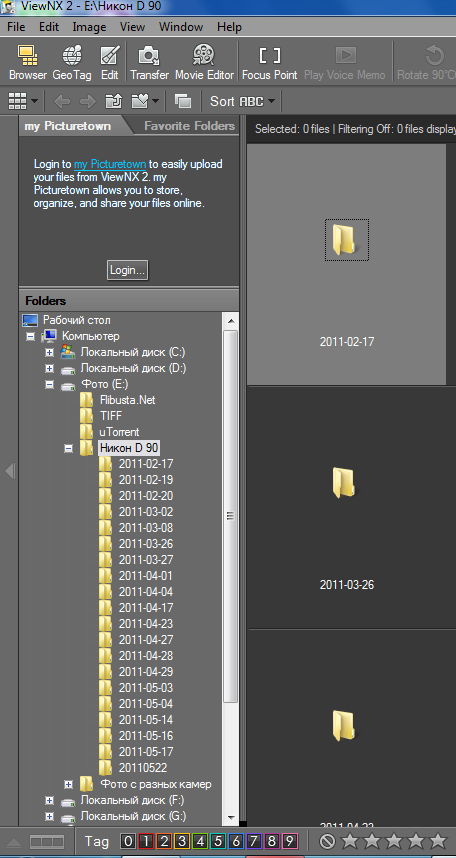Apply yellow tag 3 label
Screen dimensions: 456x858
coord(182,841)
